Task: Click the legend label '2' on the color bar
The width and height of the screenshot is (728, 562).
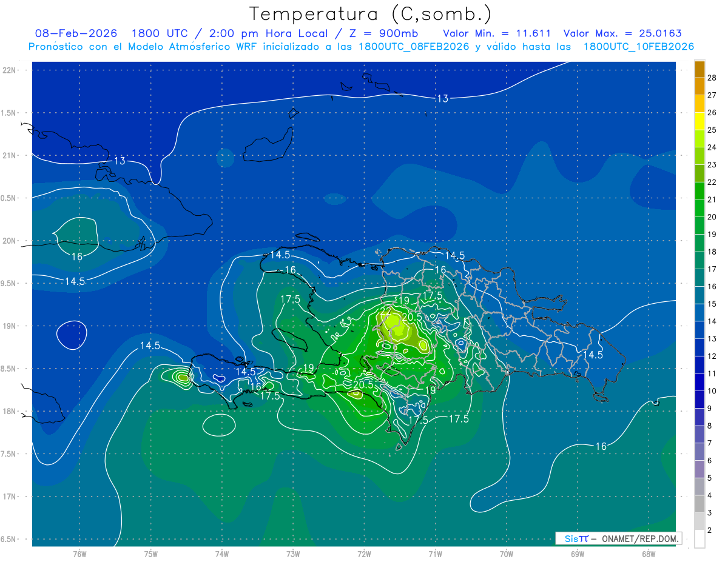Action: point(710,530)
